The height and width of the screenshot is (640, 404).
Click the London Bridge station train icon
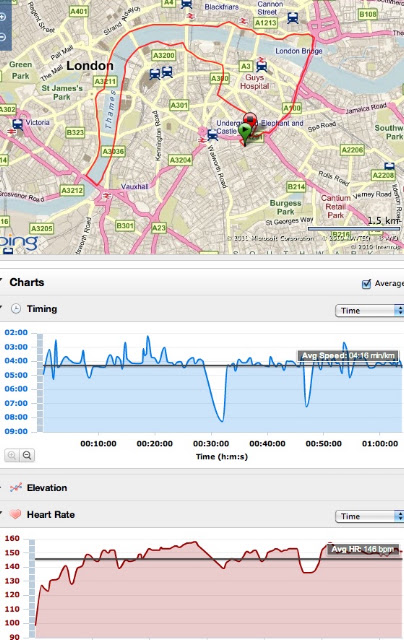pyautogui.click(x=262, y=64)
